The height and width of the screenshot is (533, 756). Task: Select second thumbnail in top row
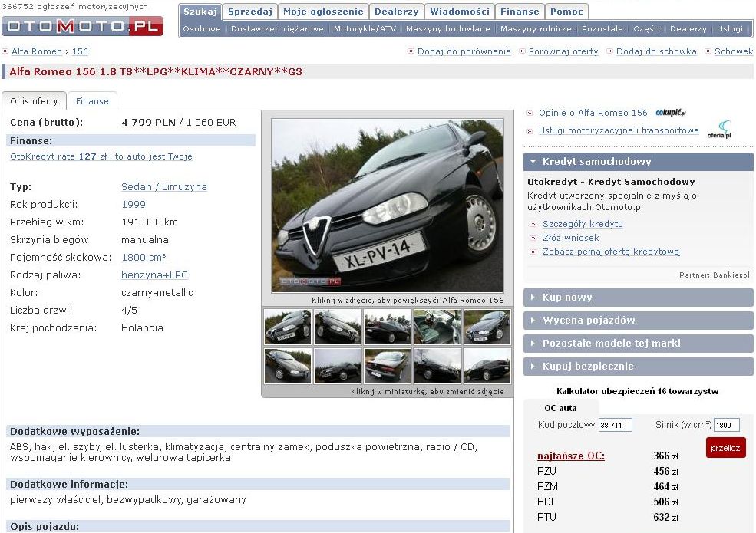338,327
